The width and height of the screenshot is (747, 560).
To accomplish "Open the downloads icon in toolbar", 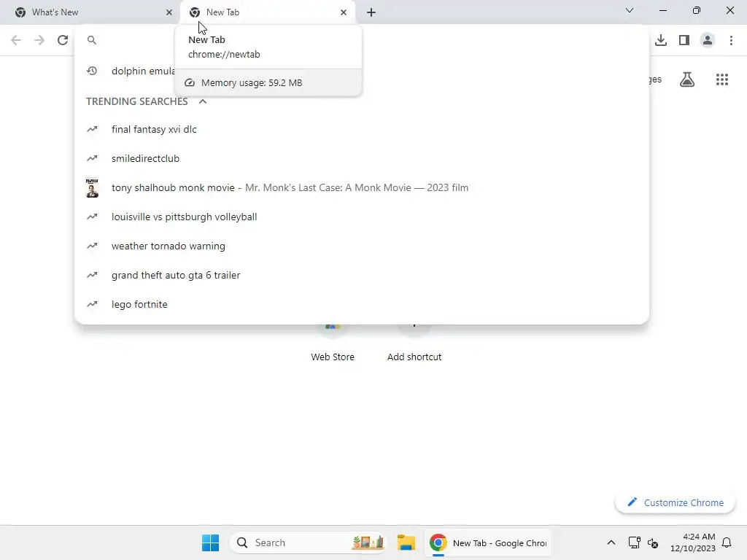I will [661, 40].
